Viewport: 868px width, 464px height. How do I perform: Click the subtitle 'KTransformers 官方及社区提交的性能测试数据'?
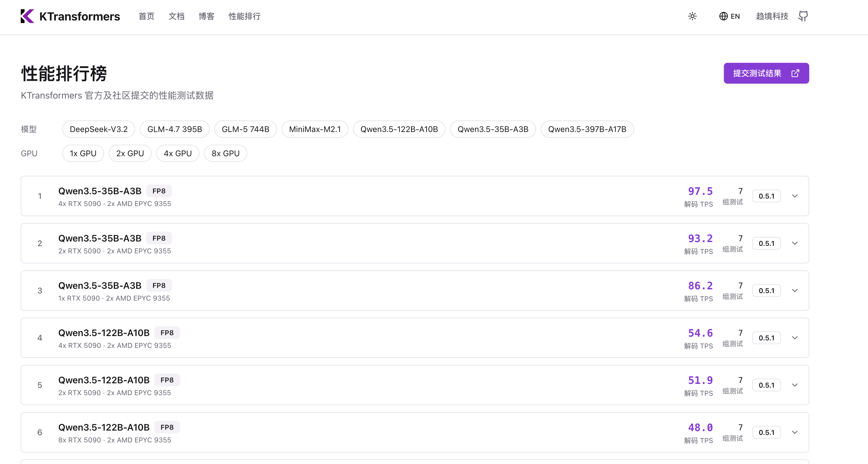coord(117,95)
